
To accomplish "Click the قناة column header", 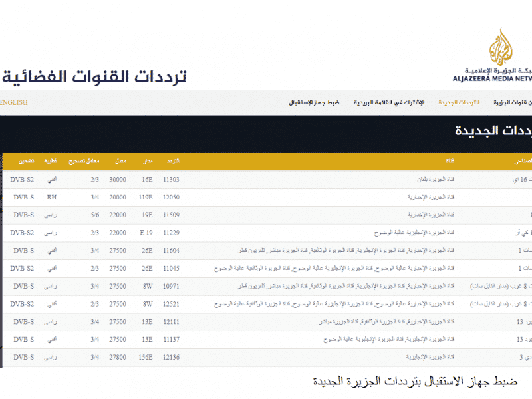I will point(450,161).
